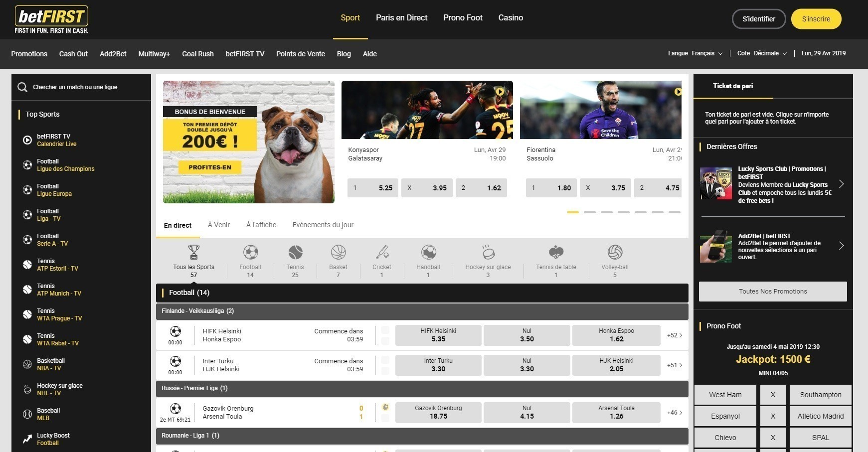The height and width of the screenshot is (452, 868).
Task: Select last carousel indicator dash
Action: (x=675, y=212)
